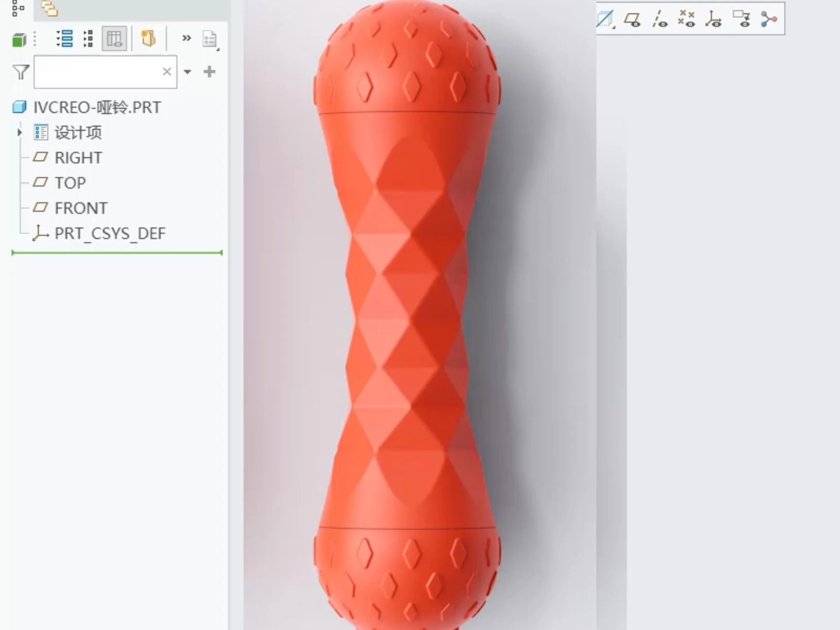
Task: Collapse all model tree items icon
Action: [x=88, y=38]
